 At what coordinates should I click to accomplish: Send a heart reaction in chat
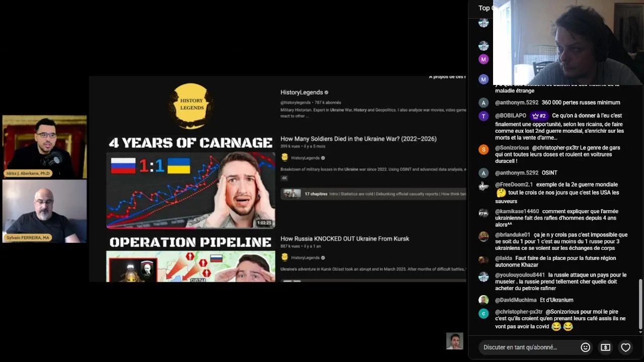coord(625,347)
